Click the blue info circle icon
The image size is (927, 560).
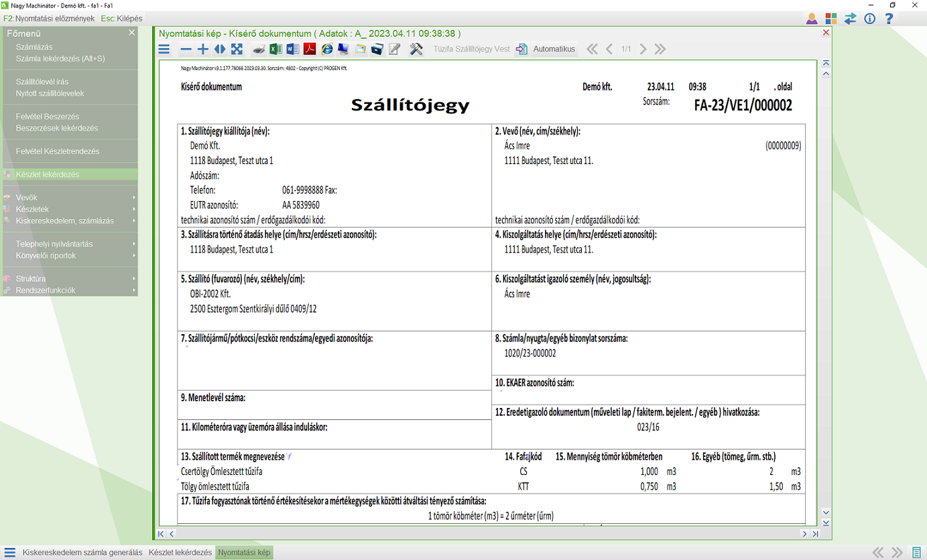(870, 19)
